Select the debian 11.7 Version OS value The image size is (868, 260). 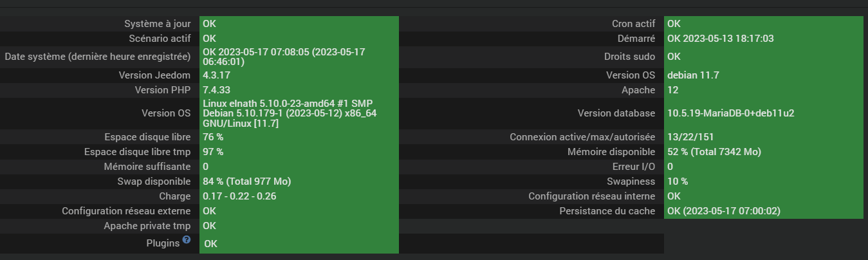[x=693, y=75]
